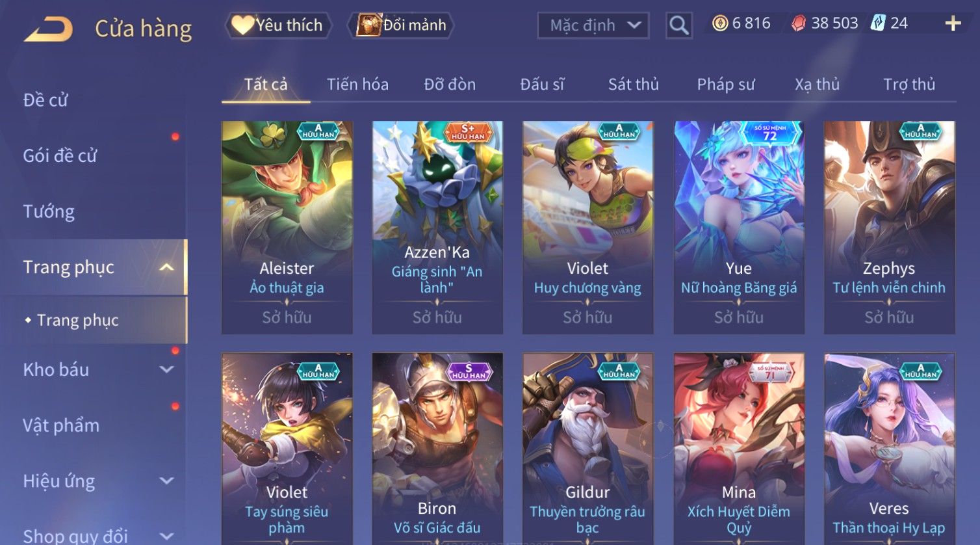Tap the blue voucher currency icon
Image resolution: width=980 pixels, height=545 pixels.
(878, 23)
